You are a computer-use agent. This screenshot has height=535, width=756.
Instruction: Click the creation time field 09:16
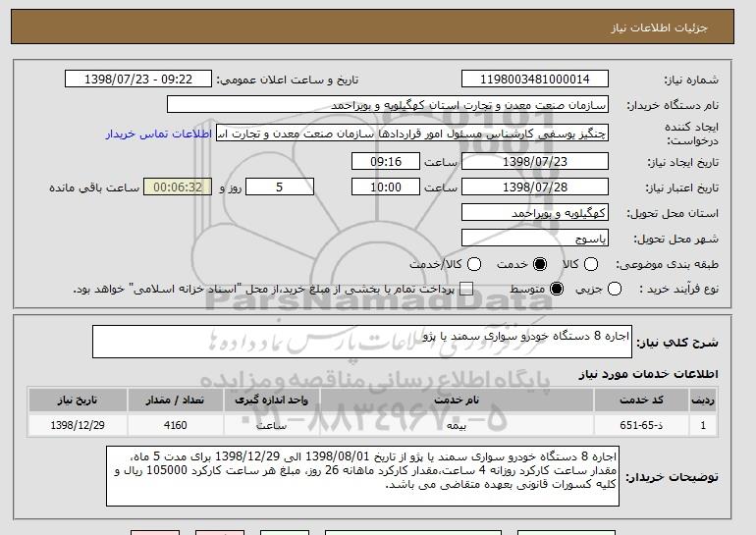[386, 161]
